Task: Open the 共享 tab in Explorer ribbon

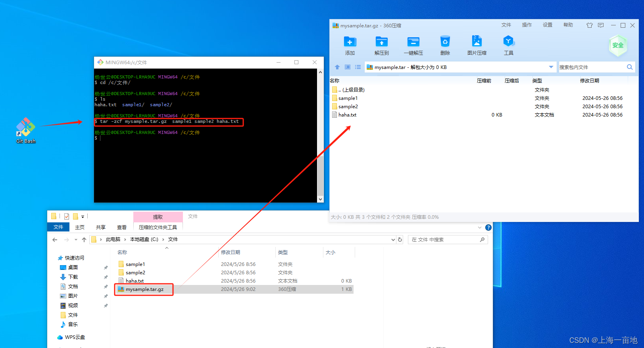Action: pos(101,228)
